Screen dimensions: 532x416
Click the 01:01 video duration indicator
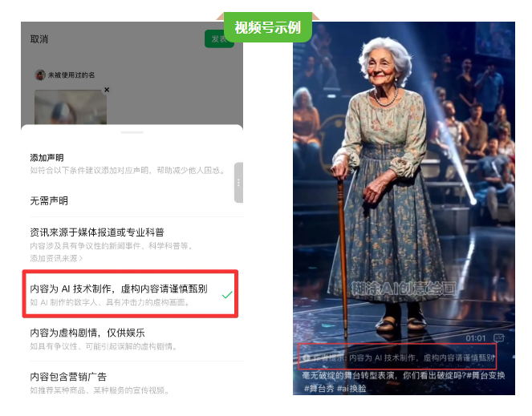[x=476, y=338]
